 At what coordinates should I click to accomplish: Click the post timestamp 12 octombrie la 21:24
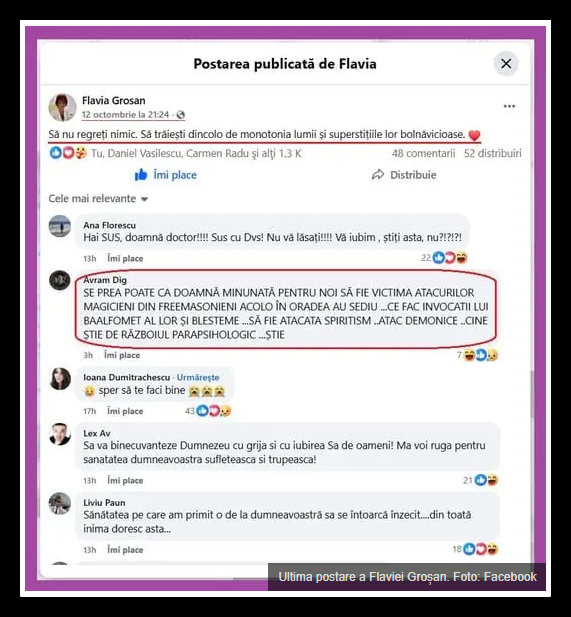(125, 115)
